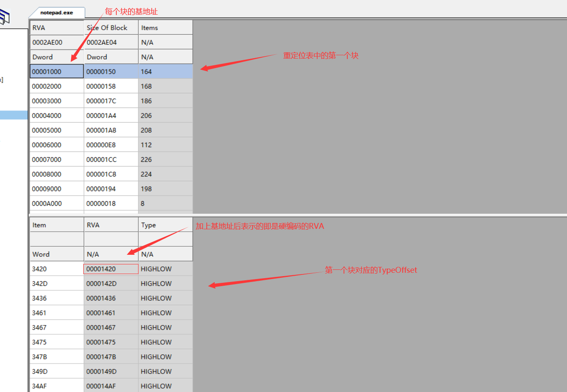Select item 3461
Screen dimensions: 567x392
coord(57,313)
